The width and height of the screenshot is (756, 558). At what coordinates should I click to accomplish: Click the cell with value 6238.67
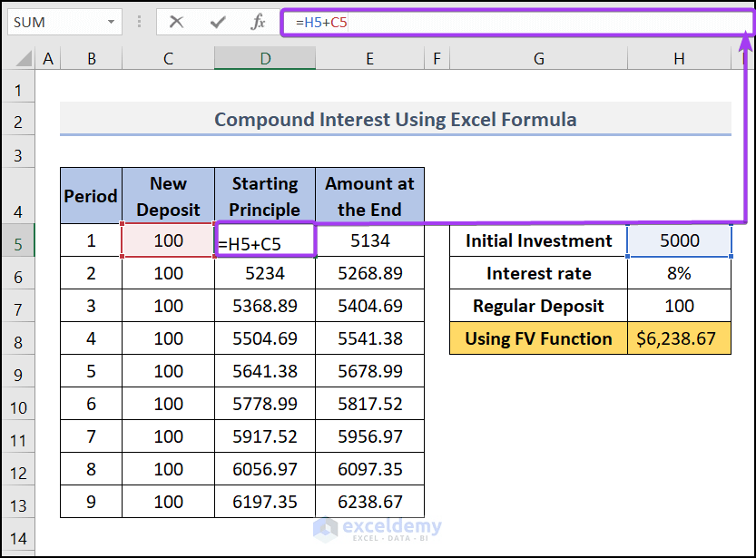[x=369, y=502]
